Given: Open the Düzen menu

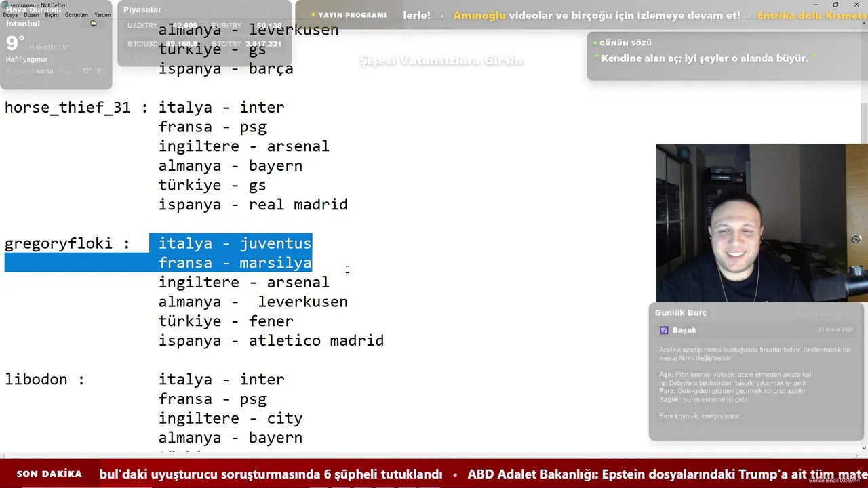Looking at the screenshot, I should [x=31, y=15].
